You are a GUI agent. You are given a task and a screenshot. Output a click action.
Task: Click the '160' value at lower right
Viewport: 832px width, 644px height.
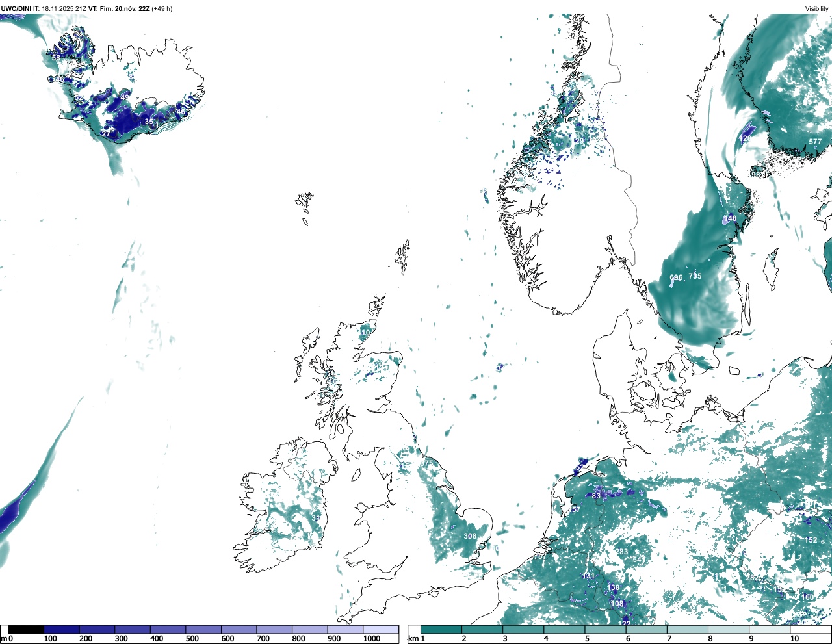(807, 597)
